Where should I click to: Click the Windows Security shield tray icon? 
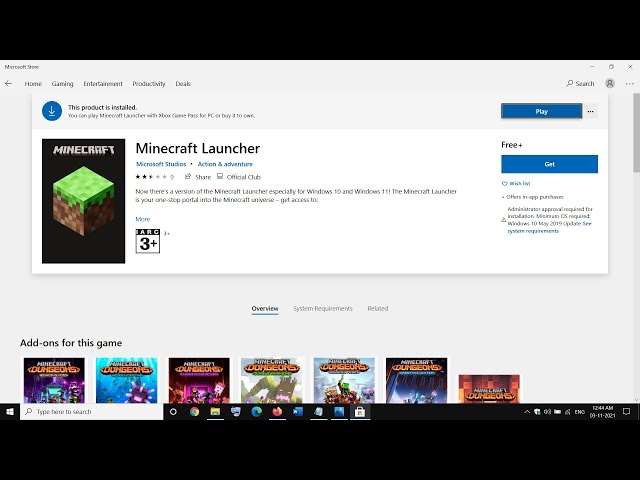tap(537, 412)
